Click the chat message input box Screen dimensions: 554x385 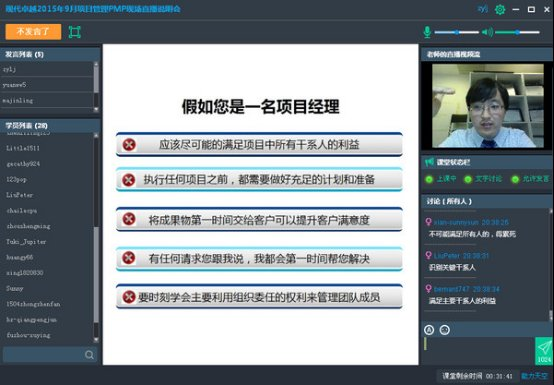[478, 351]
